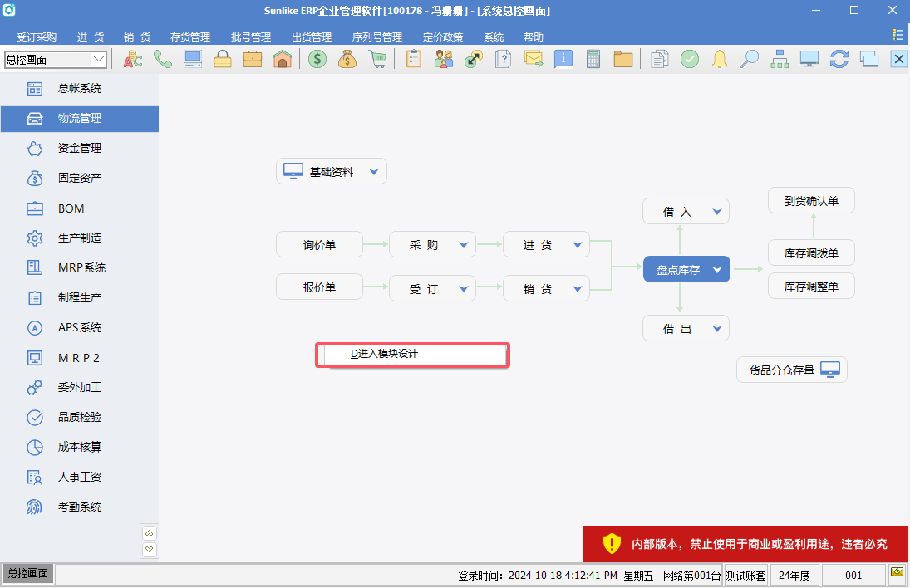Click the green dollar coin icon
The width and height of the screenshot is (910, 588).
(317, 59)
